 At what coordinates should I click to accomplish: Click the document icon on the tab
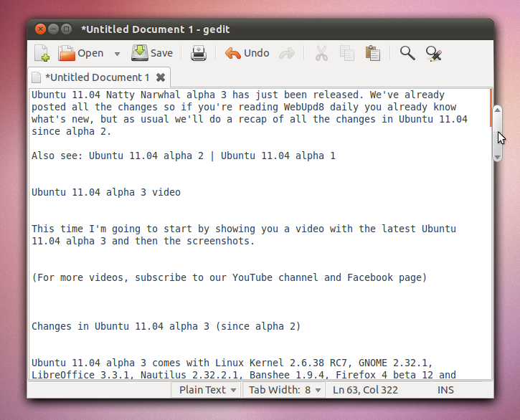coord(36,77)
